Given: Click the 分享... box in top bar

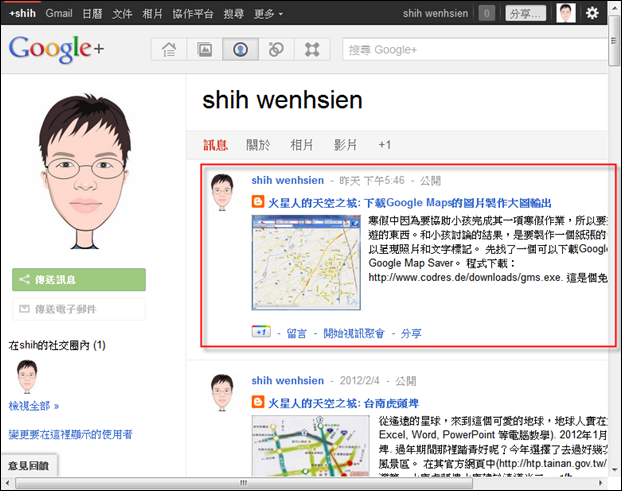Looking at the screenshot, I should (x=526, y=13).
